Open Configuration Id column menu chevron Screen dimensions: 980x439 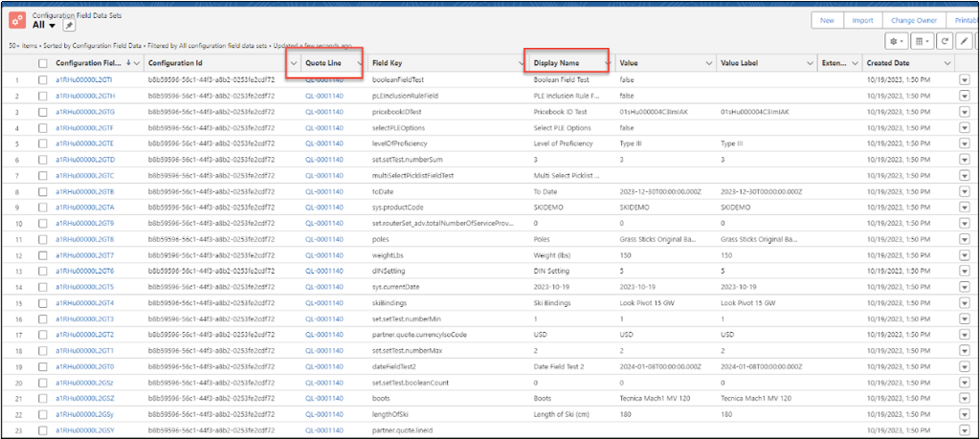tap(294, 63)
